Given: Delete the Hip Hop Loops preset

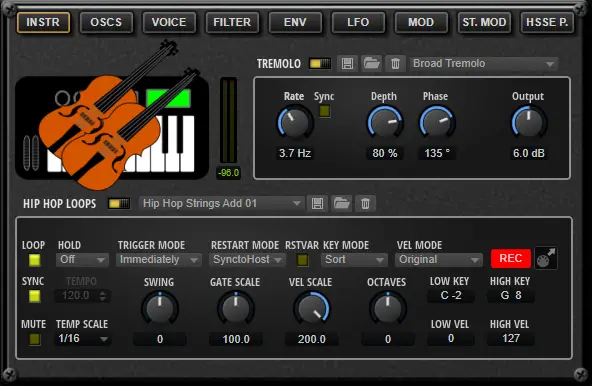Looking at the screenshot, I should click(365, 204).
